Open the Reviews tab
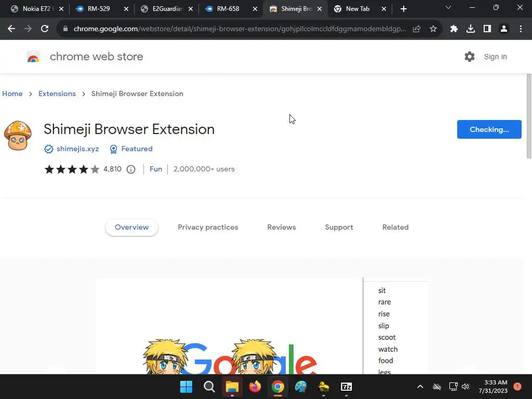532x399 pixels. point(282,228)
